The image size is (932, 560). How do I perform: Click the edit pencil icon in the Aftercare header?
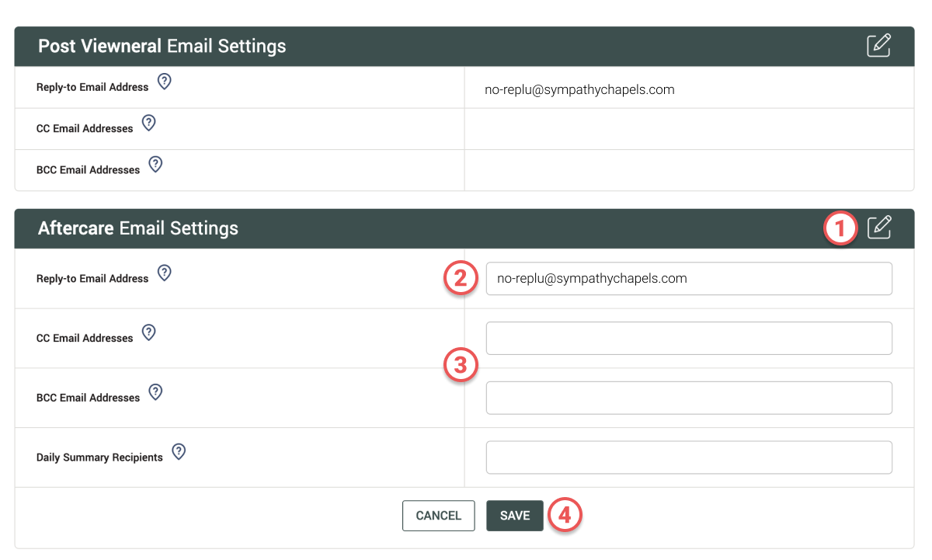[878, 228]
